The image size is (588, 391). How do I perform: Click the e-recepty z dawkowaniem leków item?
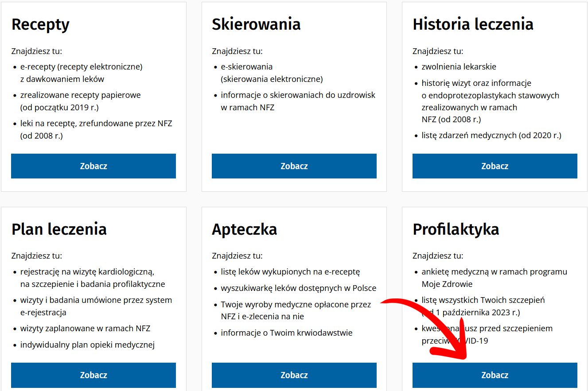point(82,73)
